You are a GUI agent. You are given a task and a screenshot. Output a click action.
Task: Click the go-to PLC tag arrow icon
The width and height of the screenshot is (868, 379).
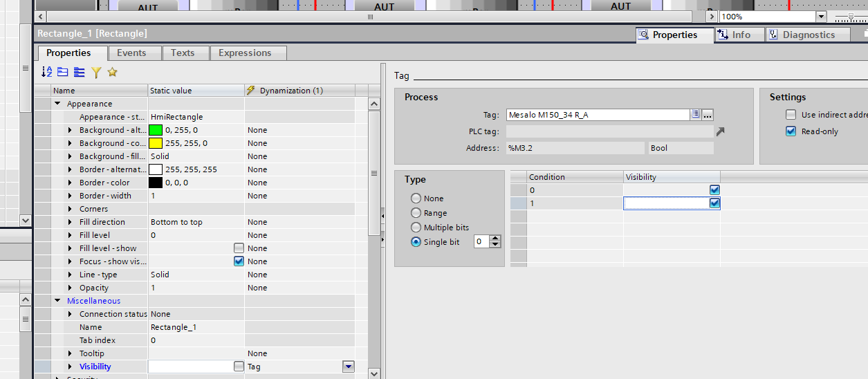(x=720, y=131)
